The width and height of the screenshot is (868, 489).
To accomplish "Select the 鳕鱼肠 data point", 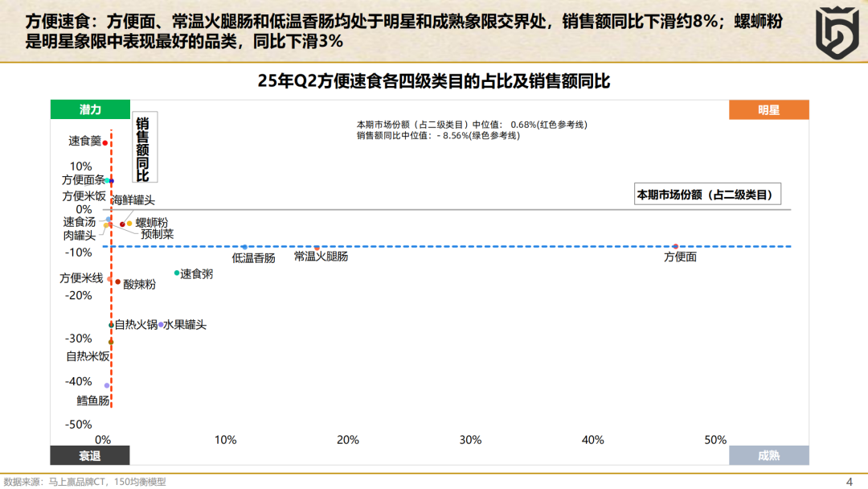I will (107, 385).
